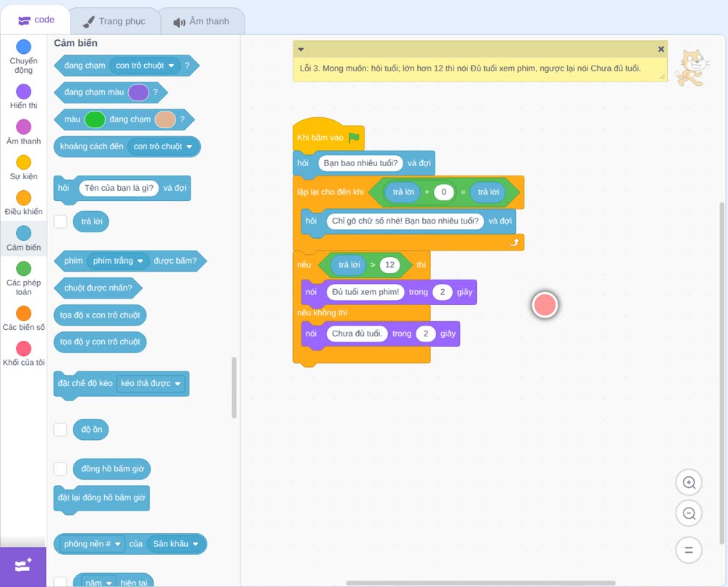Viewport: 728px width, 587px height.
Task: Open the Các biến số category
Action: (24, 318)
